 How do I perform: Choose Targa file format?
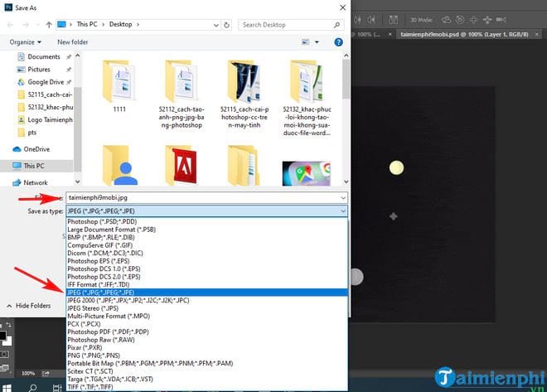click(x=207, y=379)
